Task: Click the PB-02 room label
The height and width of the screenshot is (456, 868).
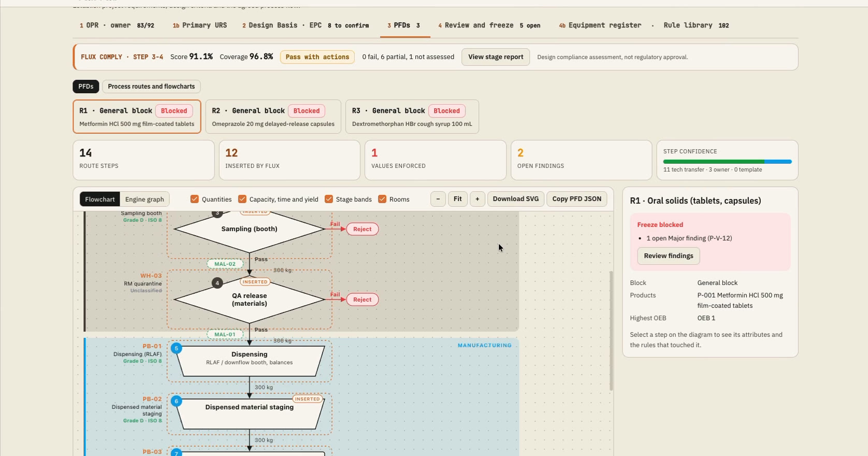Action: tap(152, 399)
